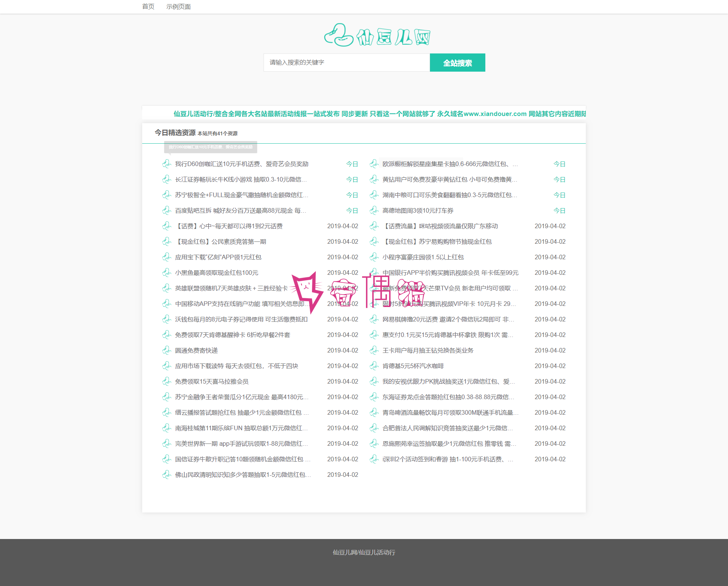Open 应用宝下载亿刻APP领1元红包 link

pyautogui.click(x=218, y=257)
